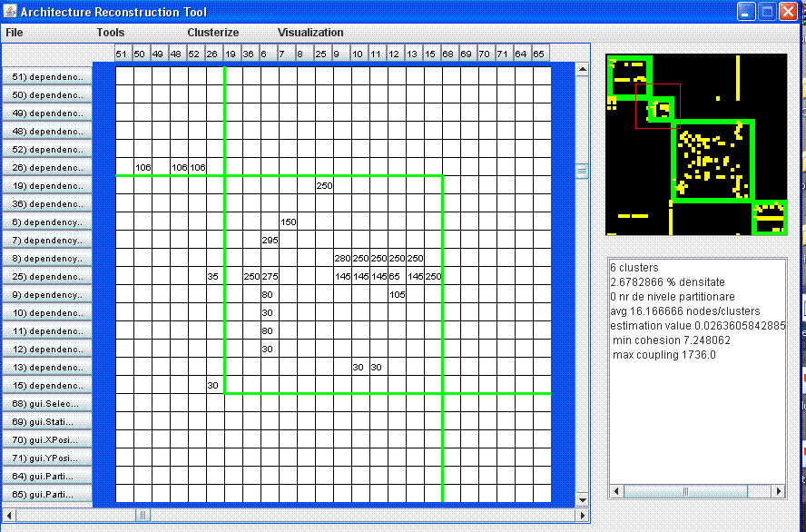Click the matrix scroll-down arrow
The width and height of the screenshot is (806, 532).
tap(582, 499)
